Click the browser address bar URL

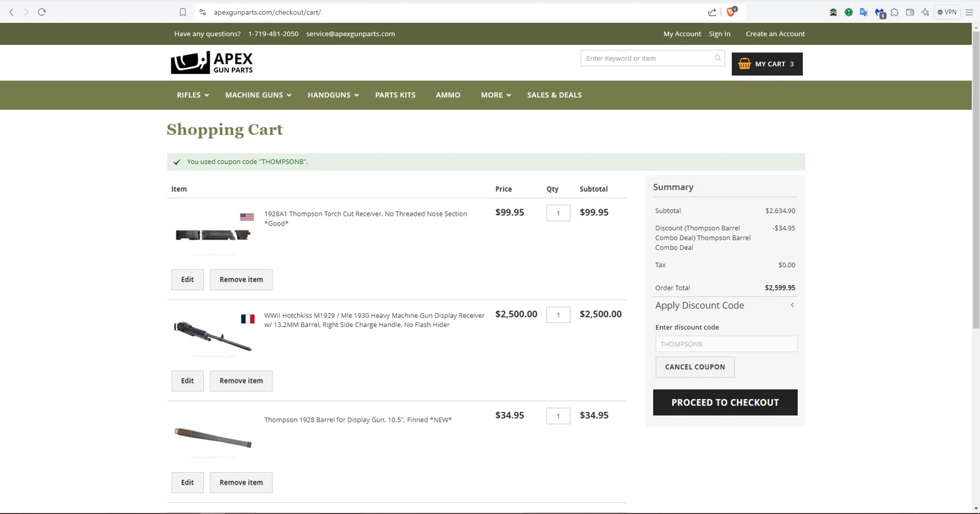(x=267, y=12)
